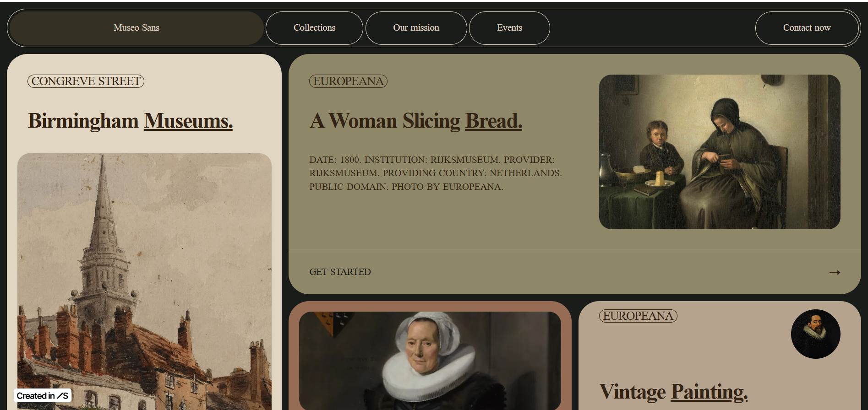Click the Rijksmuseum date description text
Viewport: 868px width, 410px height.
click(x=435, y=173)
